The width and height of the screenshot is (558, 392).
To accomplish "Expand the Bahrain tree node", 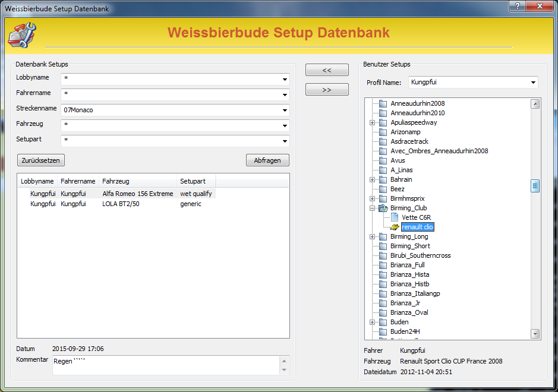I will pos(373,179).
